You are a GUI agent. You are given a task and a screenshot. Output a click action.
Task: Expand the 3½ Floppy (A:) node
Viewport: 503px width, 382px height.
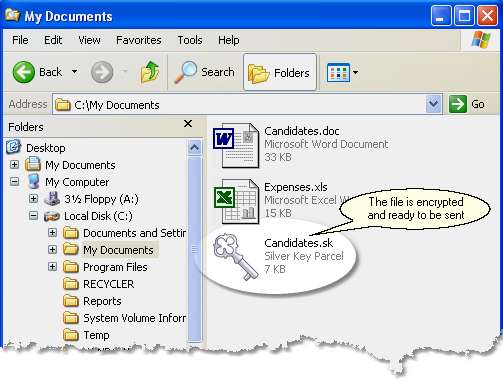[x=33, y=199]
